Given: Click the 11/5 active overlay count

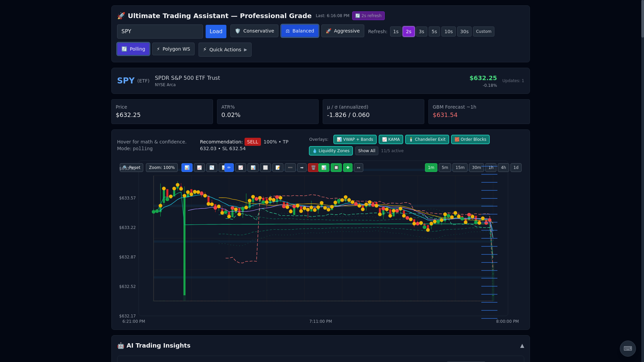Looking at the screenshot, I should point(392,151).
